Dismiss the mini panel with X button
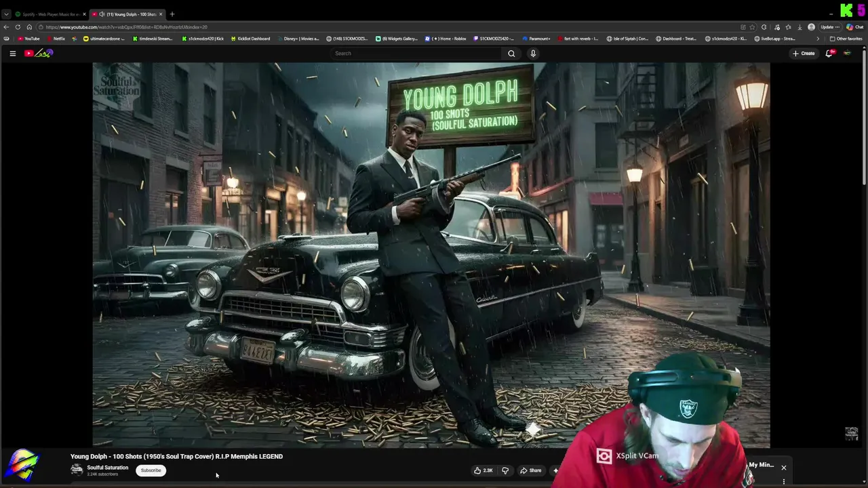 click(x=784, y=468)
